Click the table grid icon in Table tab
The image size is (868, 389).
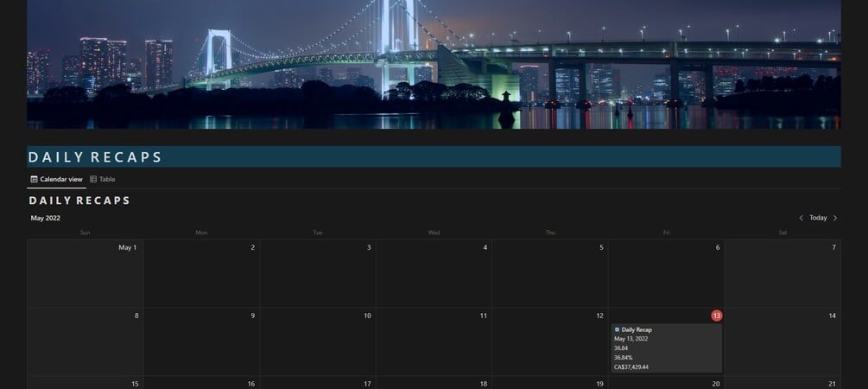[93, 180]
